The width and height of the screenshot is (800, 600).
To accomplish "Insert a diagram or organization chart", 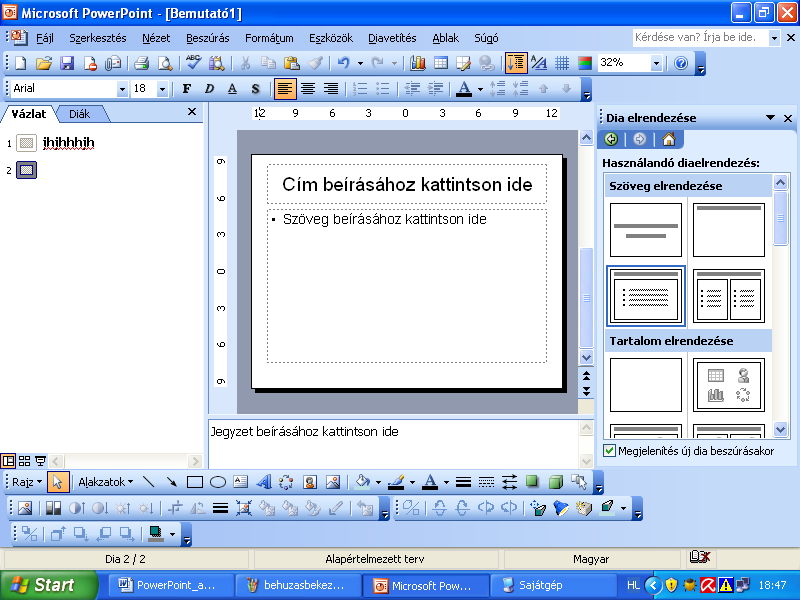I will (x=286, y=482).
